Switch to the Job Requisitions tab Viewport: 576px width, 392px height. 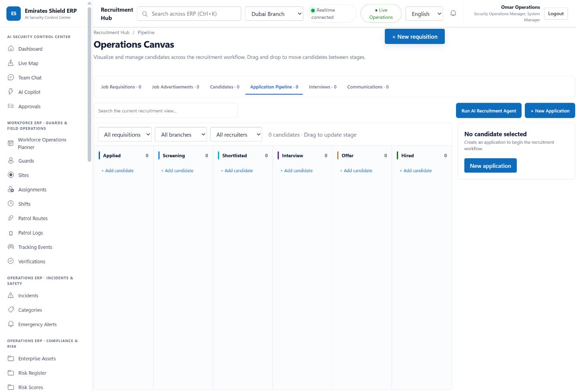coord(121,87)
